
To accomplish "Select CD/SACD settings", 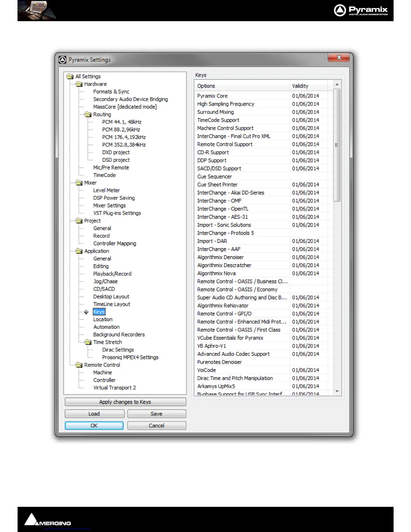I will 104,289.
